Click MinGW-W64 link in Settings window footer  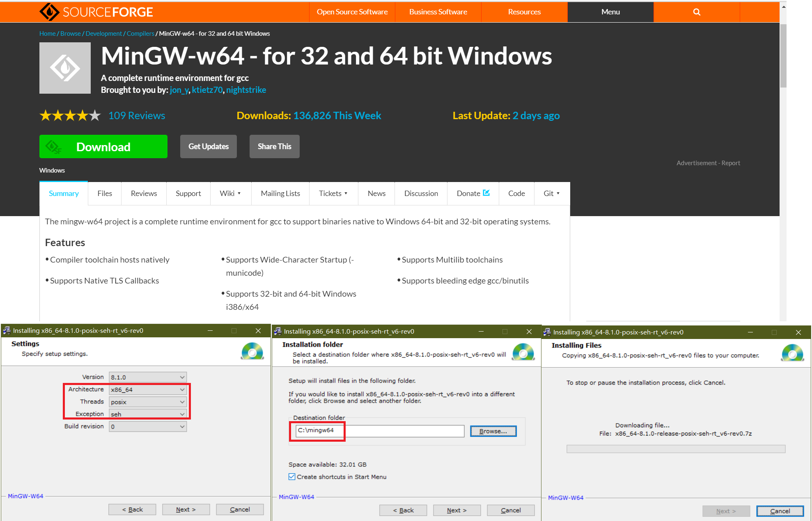[25, 496]
